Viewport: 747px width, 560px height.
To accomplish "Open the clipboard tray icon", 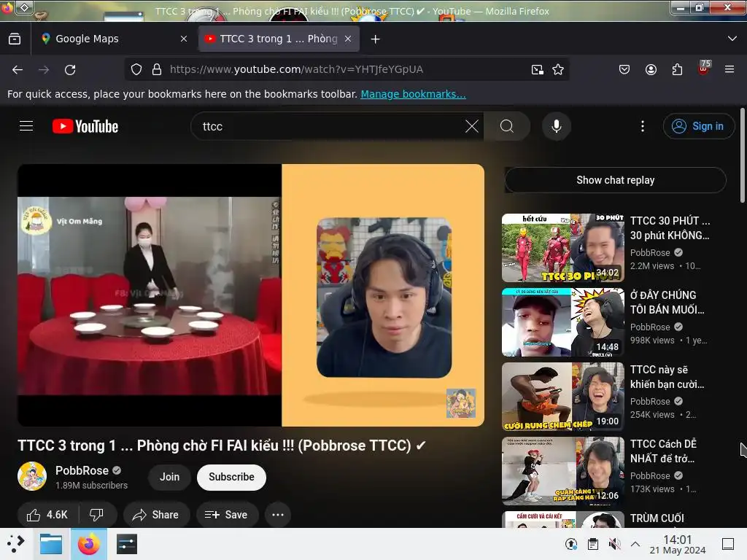I will 593,544.
